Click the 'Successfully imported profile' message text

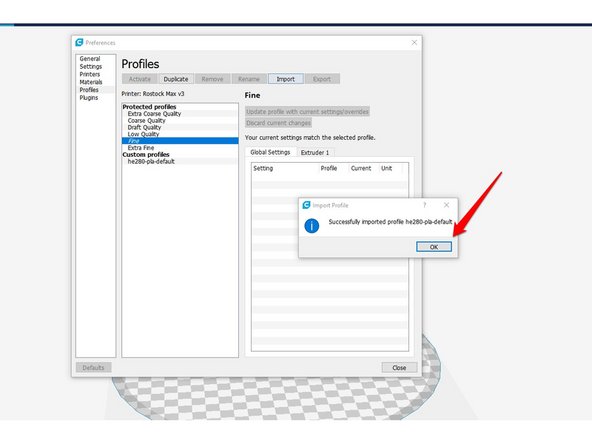pos(390,222)
